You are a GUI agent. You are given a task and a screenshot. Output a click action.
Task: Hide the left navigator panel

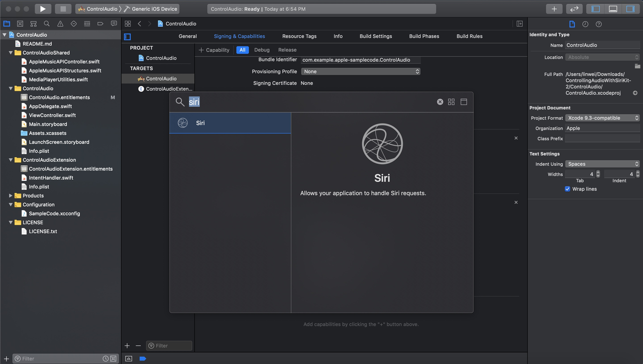pyautogui.click(x=596, y=9)
